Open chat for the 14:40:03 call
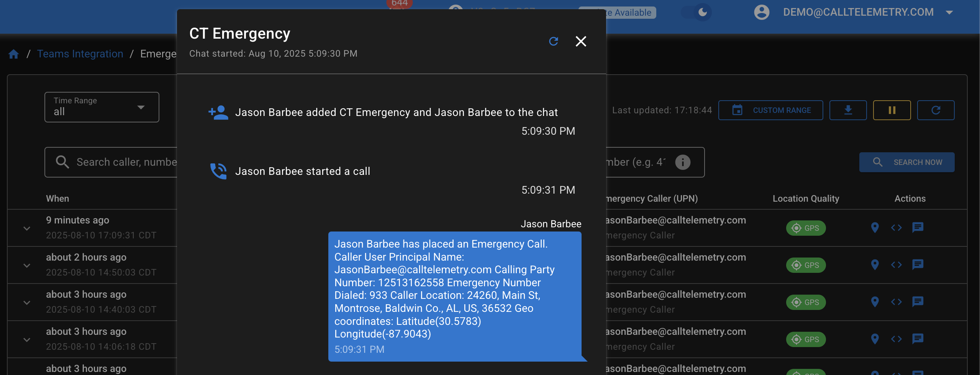This screenshot has width=980, height=375. pyautogui.click(x=918, y=302)
